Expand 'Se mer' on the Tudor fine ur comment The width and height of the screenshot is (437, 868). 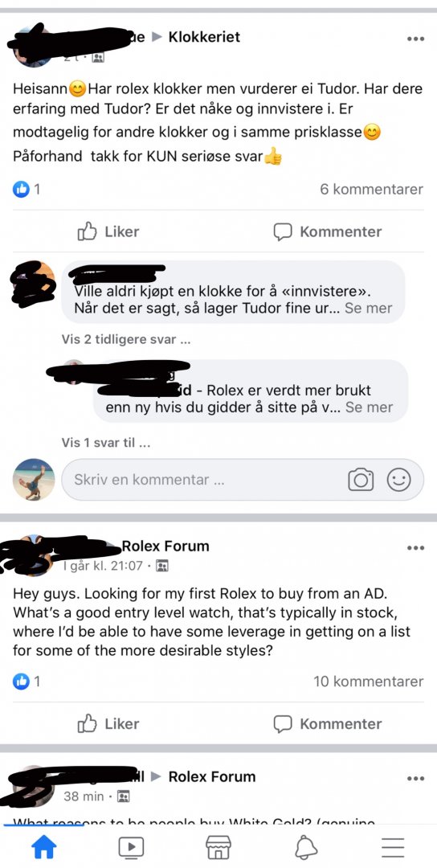[369, 308]
